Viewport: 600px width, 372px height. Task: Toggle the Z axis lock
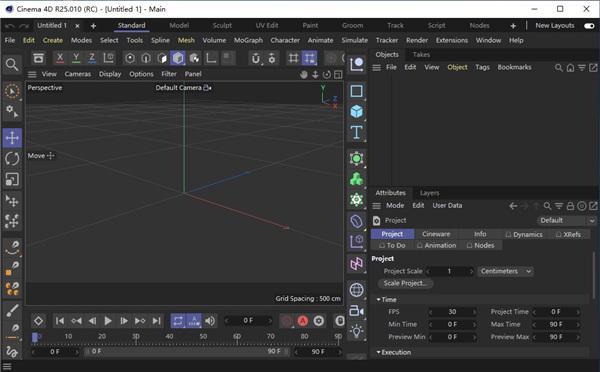click(92, 58)
